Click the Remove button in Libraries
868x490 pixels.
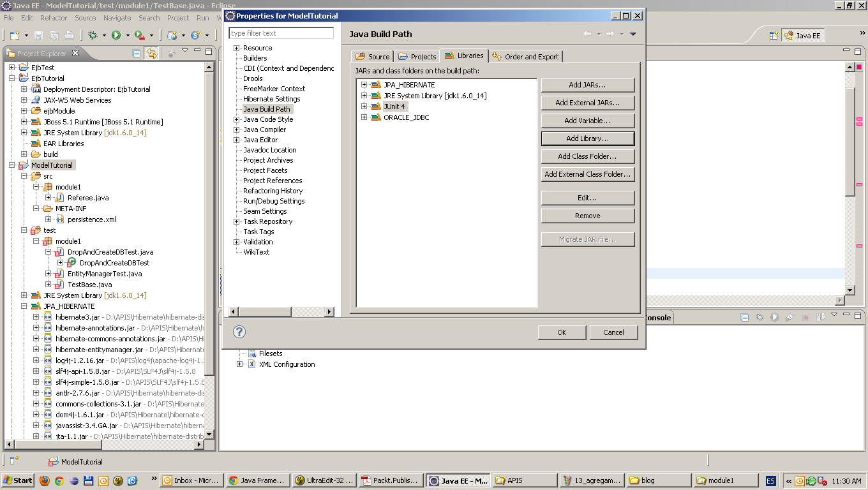pyautogui.click(x=587, y=215)
